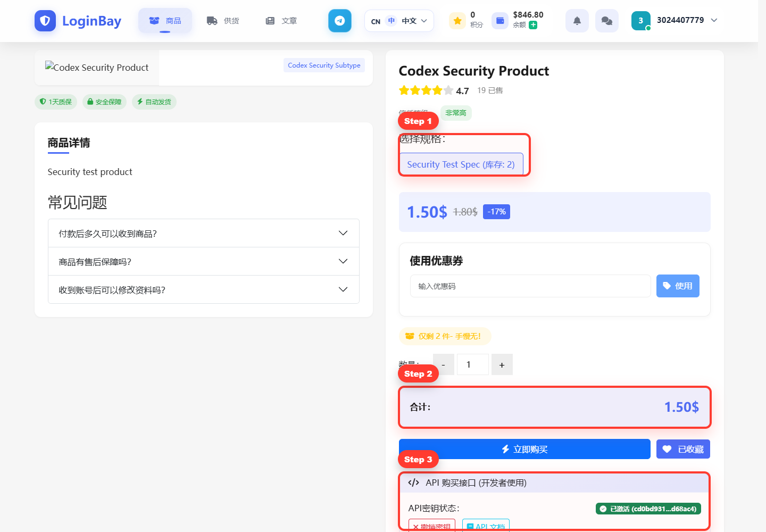Screen dimensions: 766x532
Task: Expand the 3024407779 account menu
Action: (x=687, y=20)
